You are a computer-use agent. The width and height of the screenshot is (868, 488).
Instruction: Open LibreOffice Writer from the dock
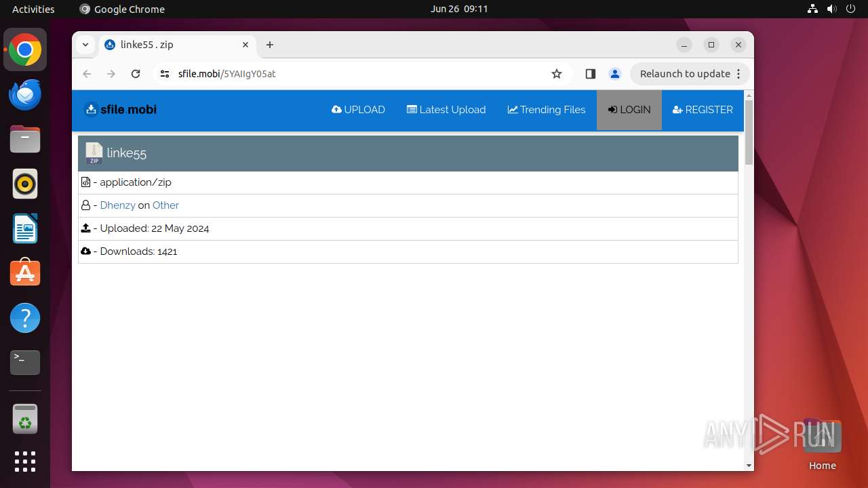25,228
